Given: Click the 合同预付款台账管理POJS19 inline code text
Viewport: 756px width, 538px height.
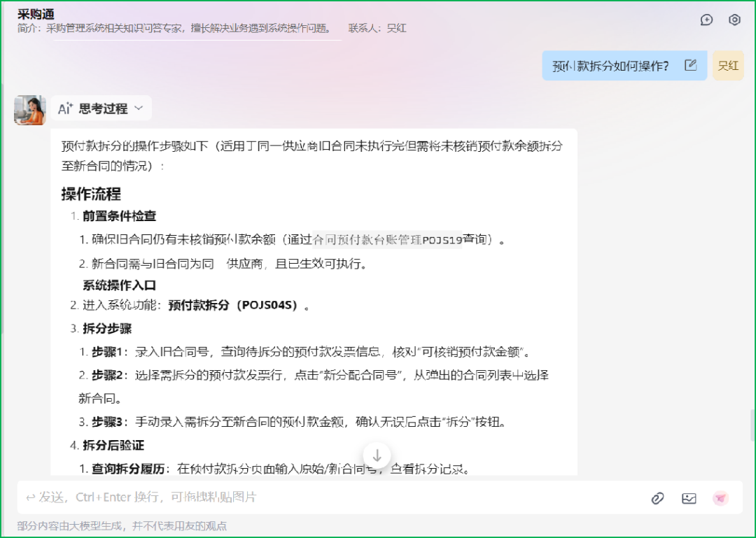Looking at the screenshot, I should coord(387,240).
